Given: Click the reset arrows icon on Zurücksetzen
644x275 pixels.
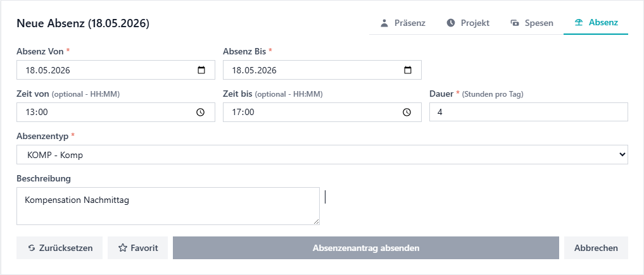Looking at the screenshot, I should tap(32, 248).
